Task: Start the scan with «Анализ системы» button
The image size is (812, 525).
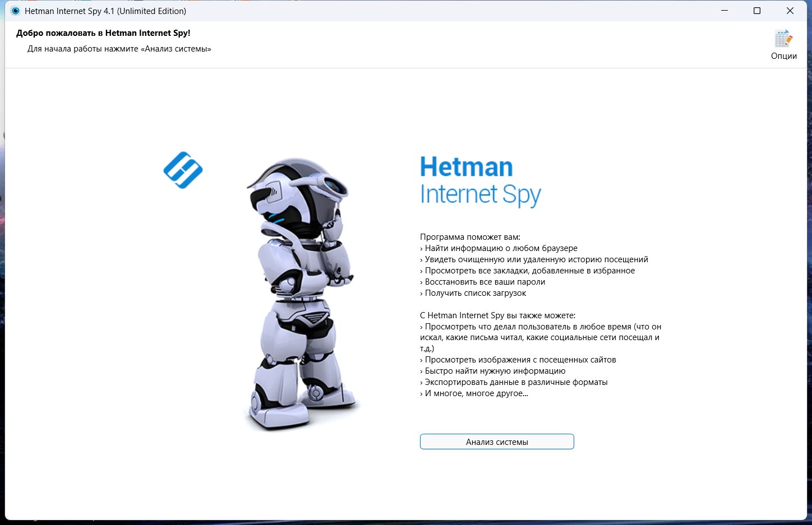Action: click(497, 442)
